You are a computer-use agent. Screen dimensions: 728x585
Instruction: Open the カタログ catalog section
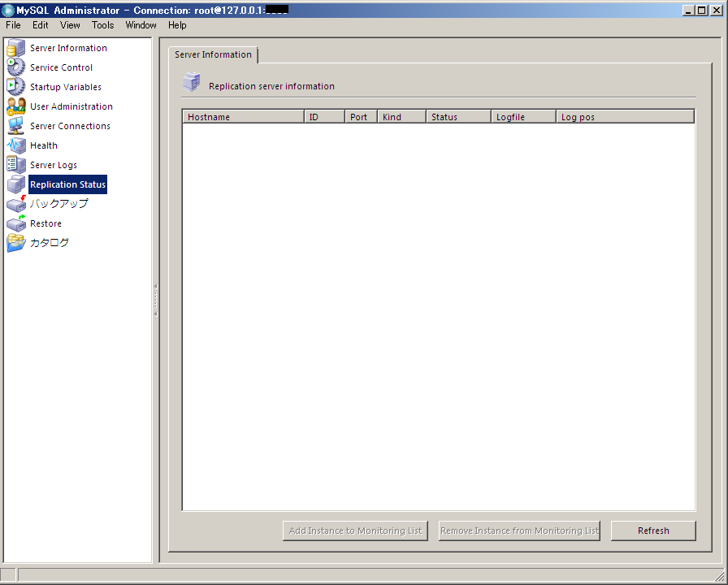pos(49,243)
